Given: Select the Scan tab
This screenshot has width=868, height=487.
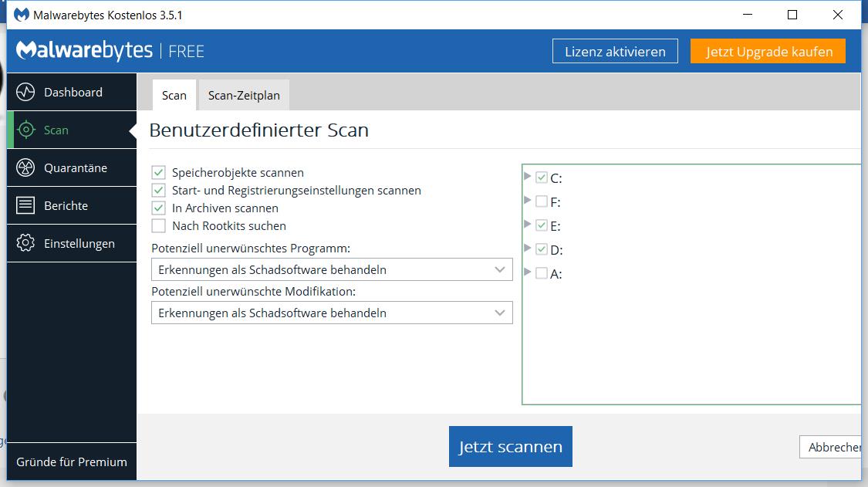Looking at the screenshot, I should (174, 95).
